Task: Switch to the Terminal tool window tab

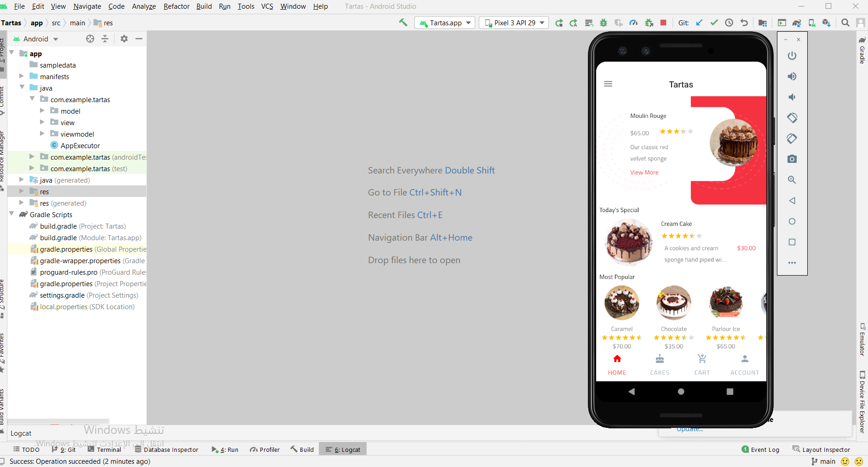Action: [104, 450]
